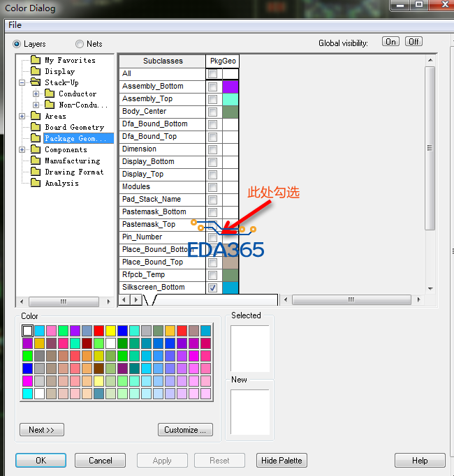Click the tree panel scroll right arrow
Image resolution: width=454 pixels, height=476 pixels.
click(x=108, y=302)
